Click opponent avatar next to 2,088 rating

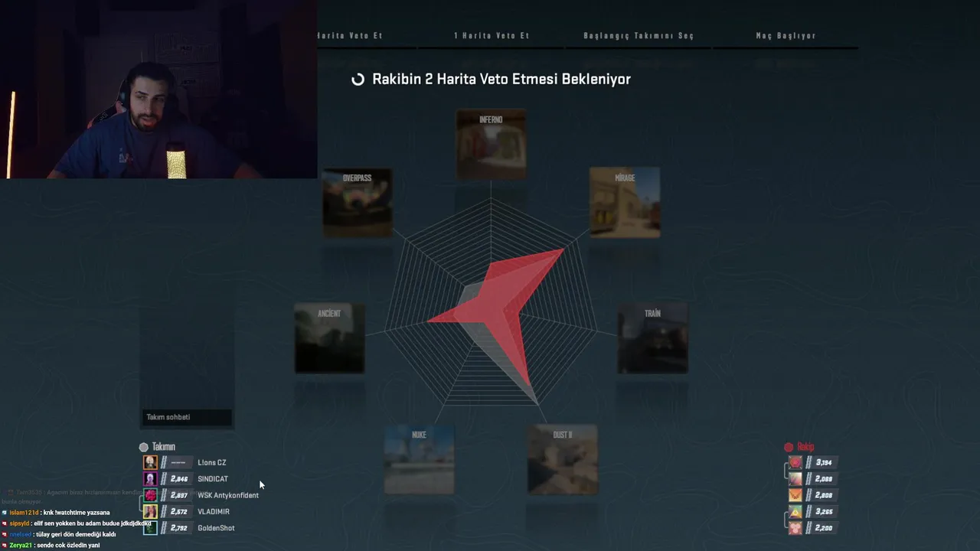[x=795, y=479]
